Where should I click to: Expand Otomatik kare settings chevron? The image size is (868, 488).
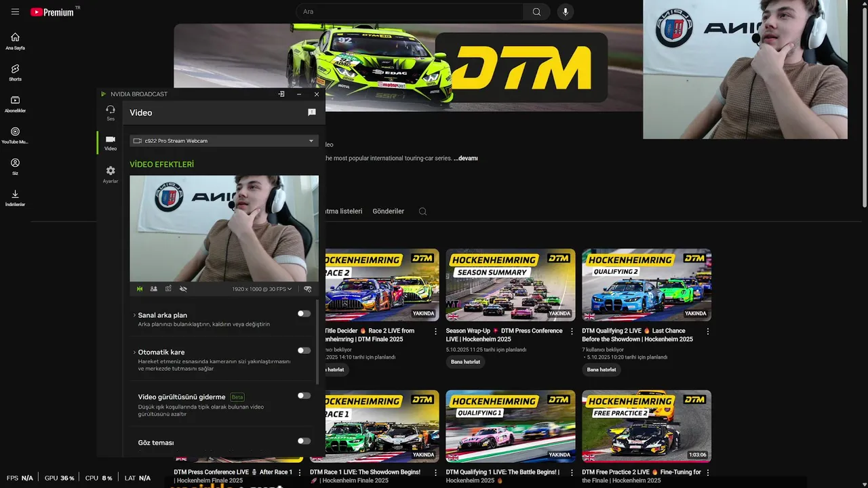[134, 352]
